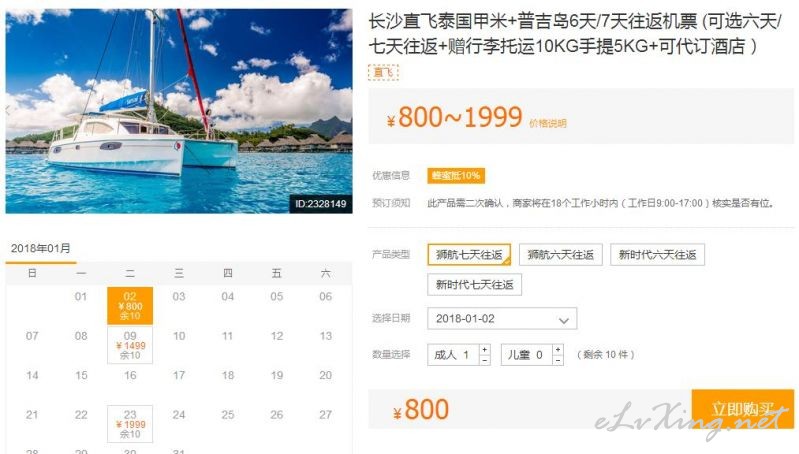Viewport: 799px width, 454px height.
Task: Click the 蜂蜜抵10% discount badge
Action: pos(456,176)
